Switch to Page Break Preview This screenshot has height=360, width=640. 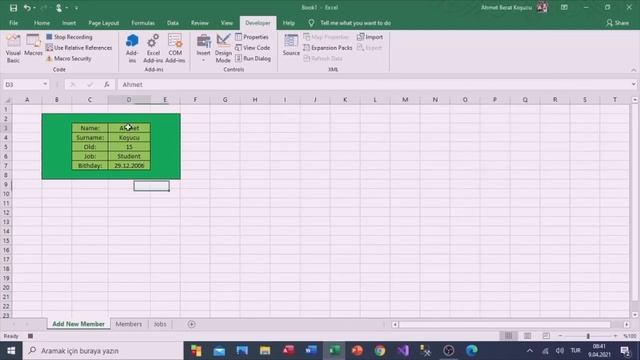pos(546,336)
